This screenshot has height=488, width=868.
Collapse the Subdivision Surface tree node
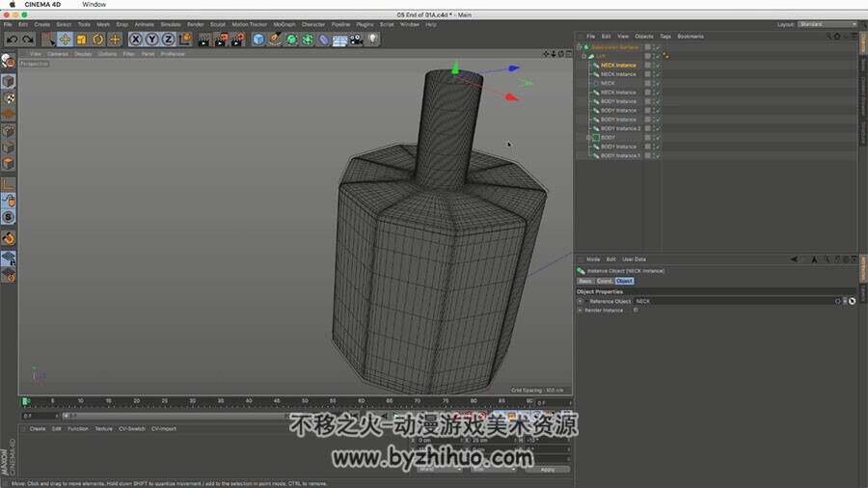(579, 47)
